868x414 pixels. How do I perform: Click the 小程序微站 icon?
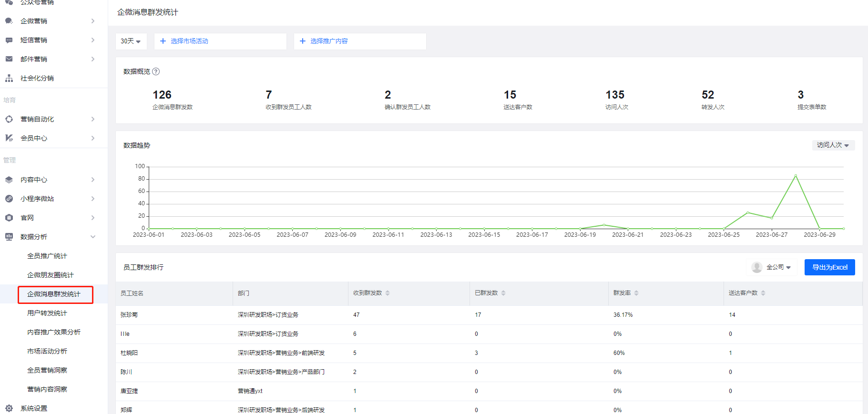click(x=9, y=199)
